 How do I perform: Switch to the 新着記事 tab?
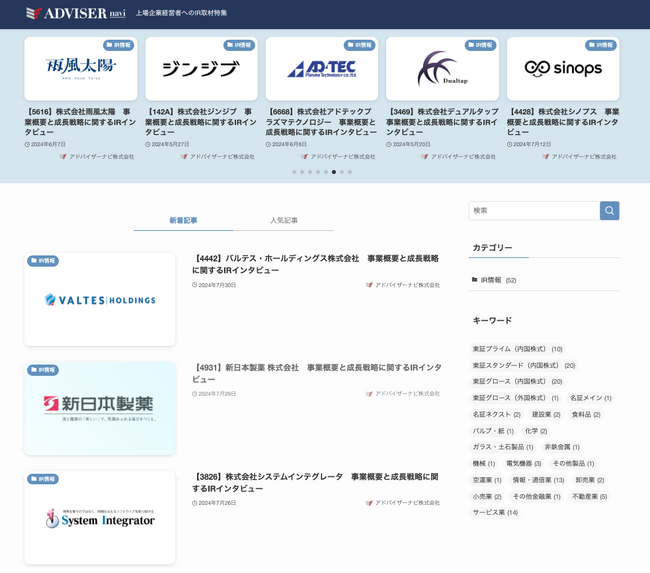coord(183,220)
